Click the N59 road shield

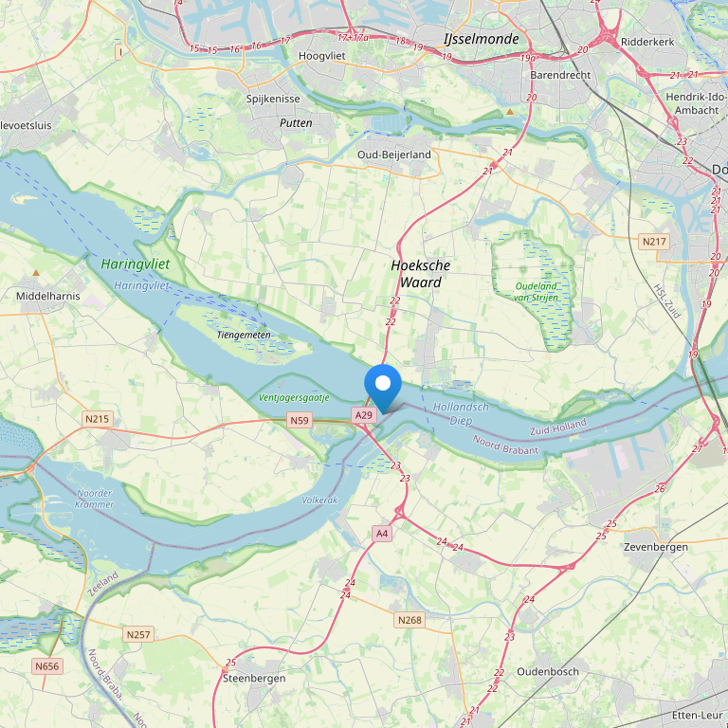click(299, 421)
